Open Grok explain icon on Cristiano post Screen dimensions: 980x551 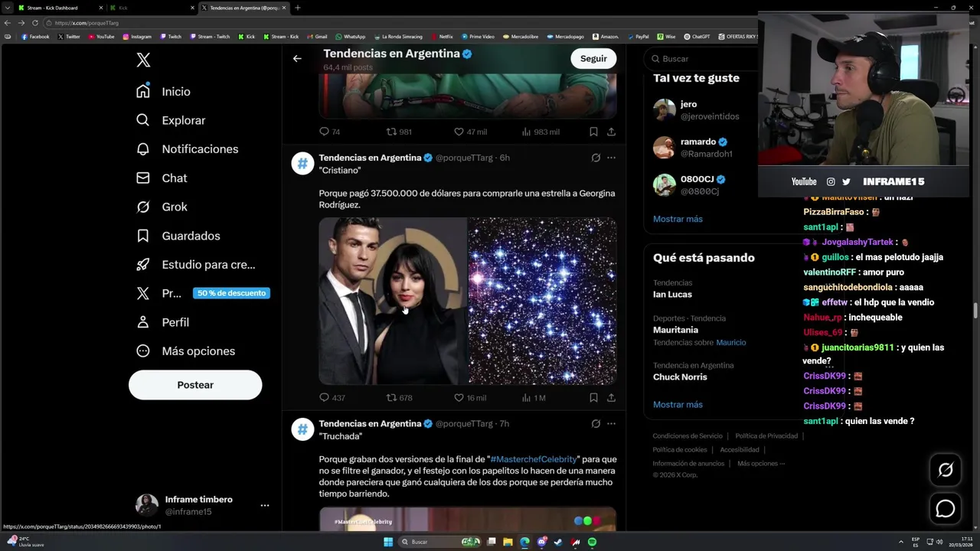click(596, 158)
